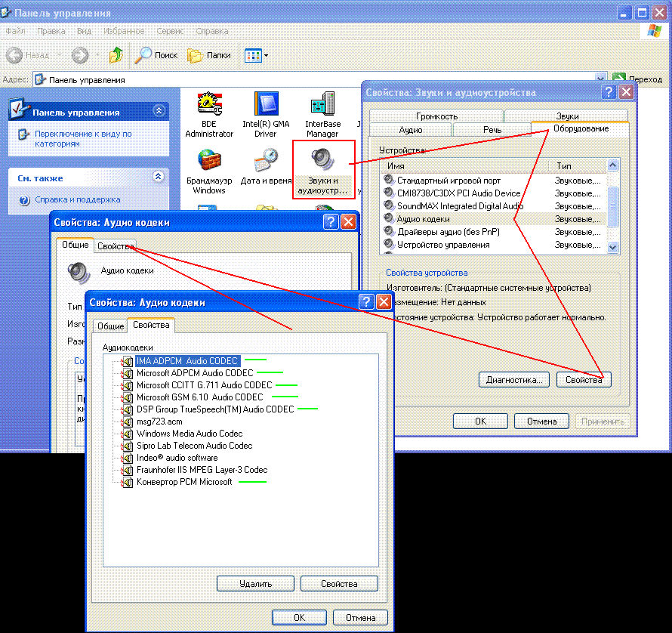
Task: Select Общие tab in front Аудио кодеки dialog
Action: (x=110, y=326)
